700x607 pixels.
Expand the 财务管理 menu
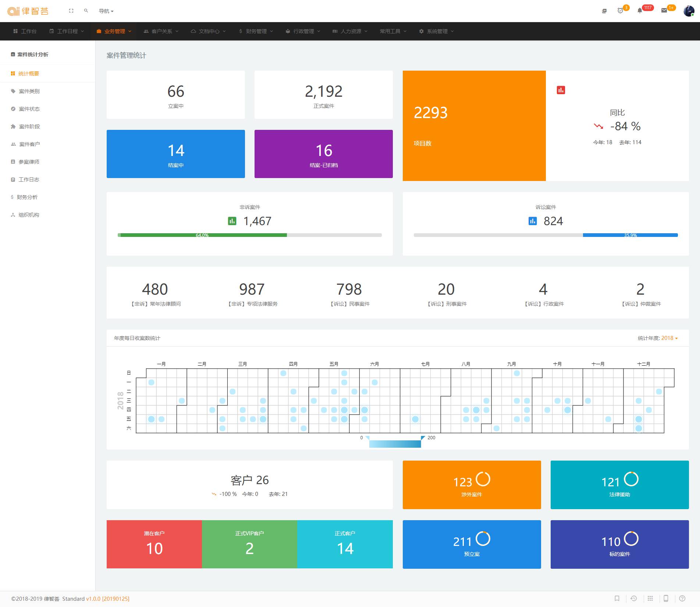tap(256, 31)
